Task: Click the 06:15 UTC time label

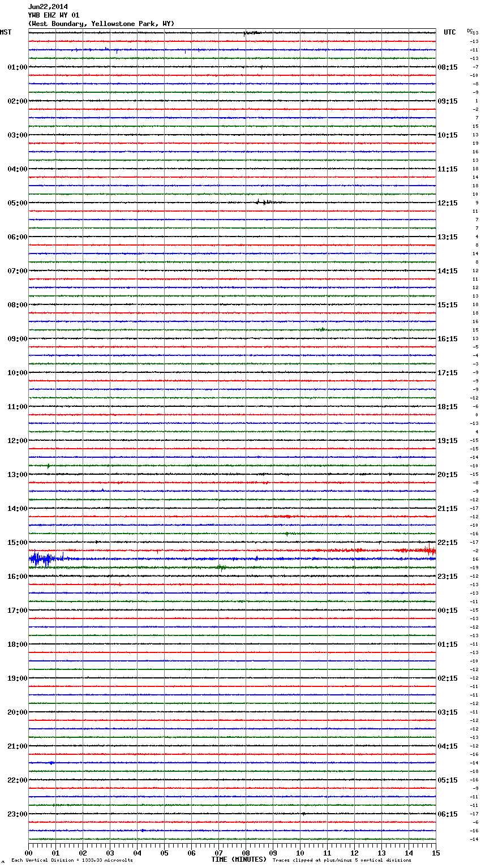Action: [448, 814]
